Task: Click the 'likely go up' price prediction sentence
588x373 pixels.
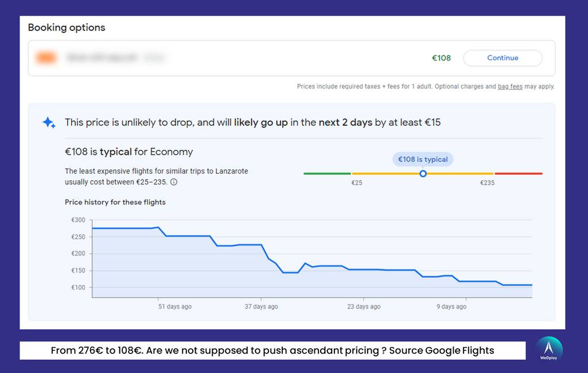Action: pyautogui.click(x=252, y=123)
